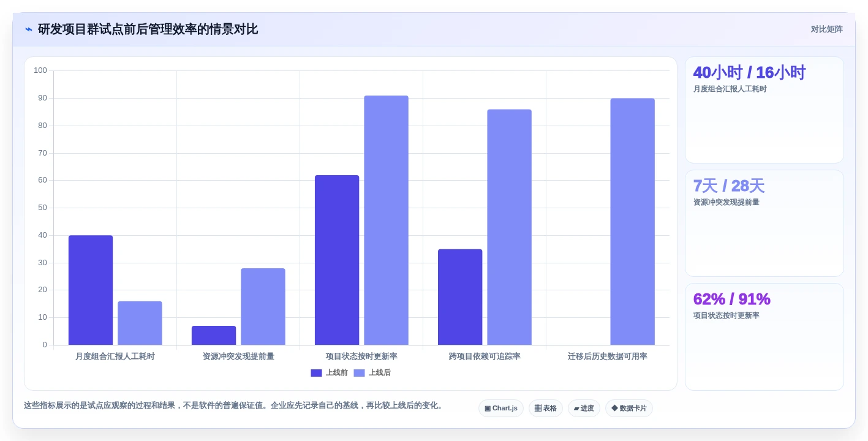Image resolution: width=868 pixels, height=441 pixels.
Task: Select the 上线后 bar for 月度组合汇报人工耗时
Action: pos(140,323)
